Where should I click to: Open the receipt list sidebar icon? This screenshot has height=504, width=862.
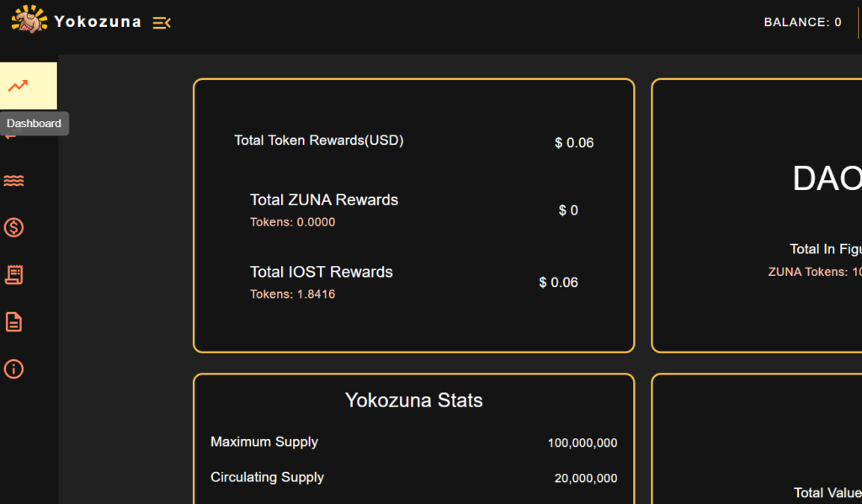(13, 274)
